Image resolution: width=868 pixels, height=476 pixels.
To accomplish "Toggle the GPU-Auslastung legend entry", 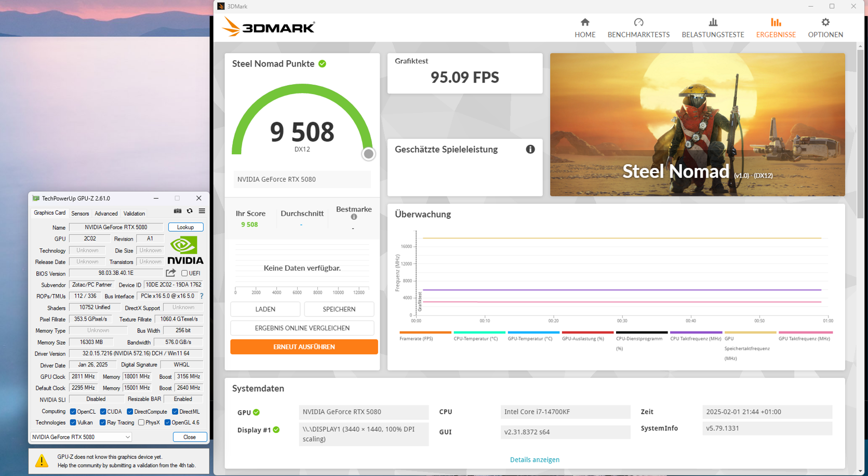I will pyautogui.click(x=587, y=336).
